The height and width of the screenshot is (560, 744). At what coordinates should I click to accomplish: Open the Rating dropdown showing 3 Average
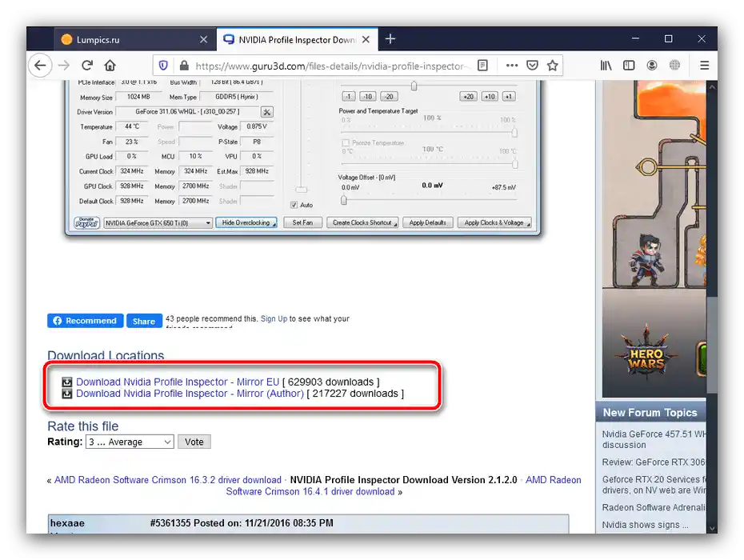pos(130,442)
